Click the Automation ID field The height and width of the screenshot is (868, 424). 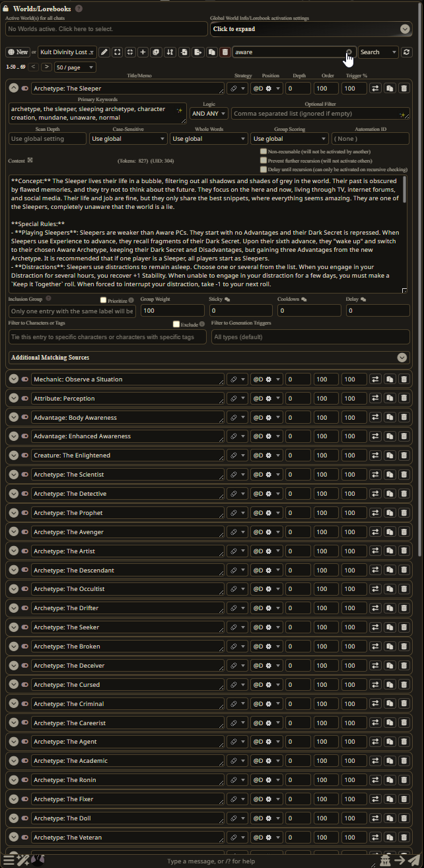[371, 139]
